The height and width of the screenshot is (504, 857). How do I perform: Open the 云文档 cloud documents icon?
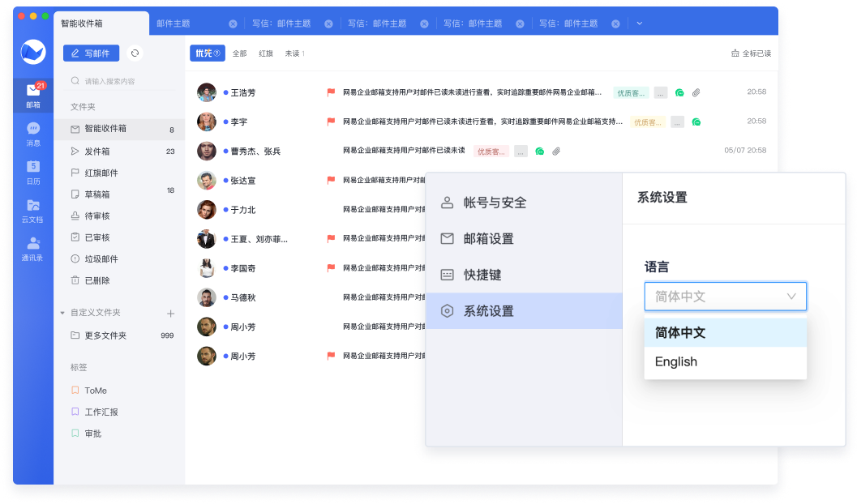tap(32, 210)
